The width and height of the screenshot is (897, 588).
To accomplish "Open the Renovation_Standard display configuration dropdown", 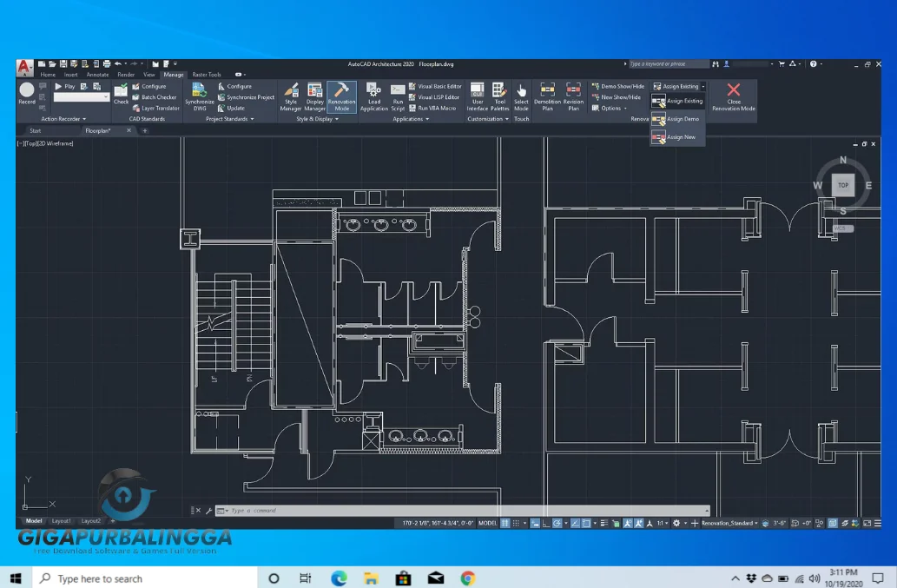I will [729, 524].
